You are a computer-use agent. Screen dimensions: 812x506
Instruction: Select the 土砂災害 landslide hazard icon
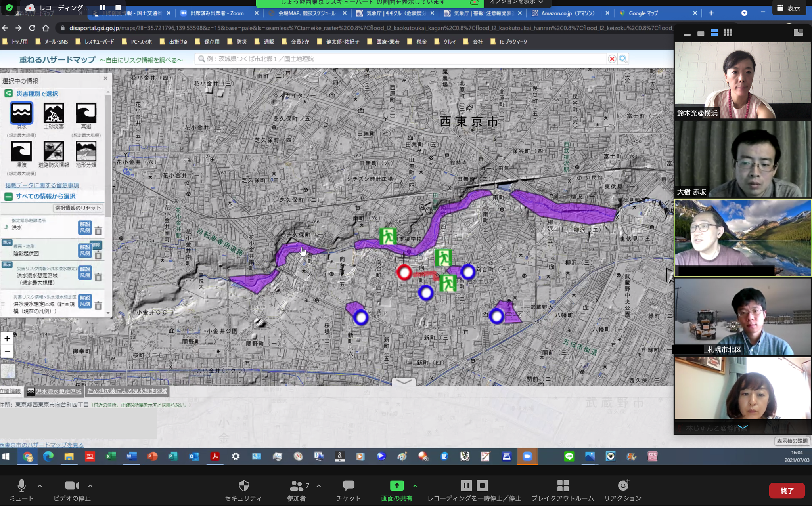(x=54, y=113)
